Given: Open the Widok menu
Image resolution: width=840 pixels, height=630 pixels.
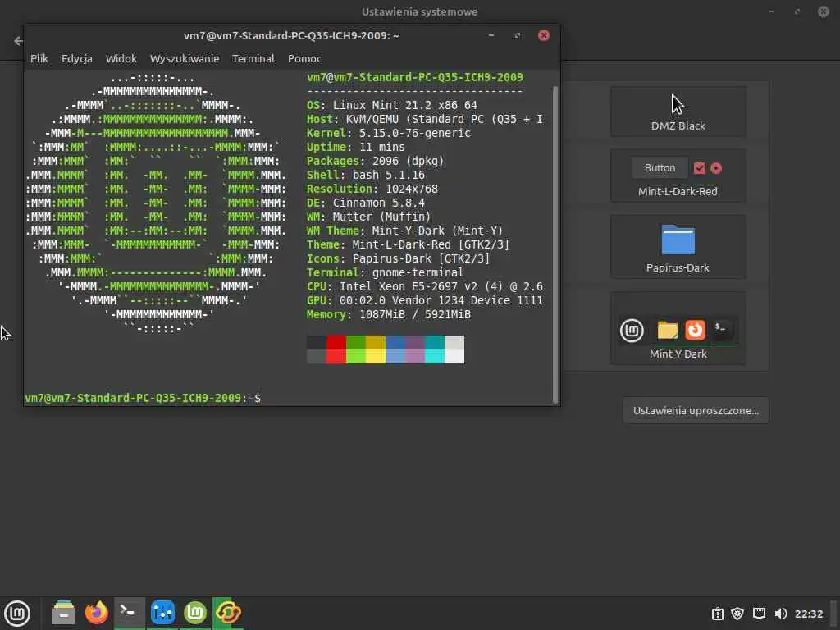Looking at the screenshot, I should (121, 58).
